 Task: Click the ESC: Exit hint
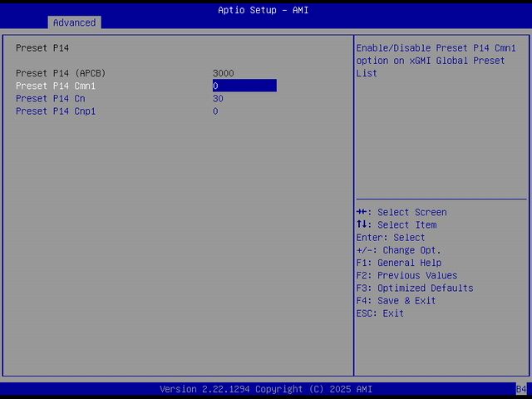point(380,313)
